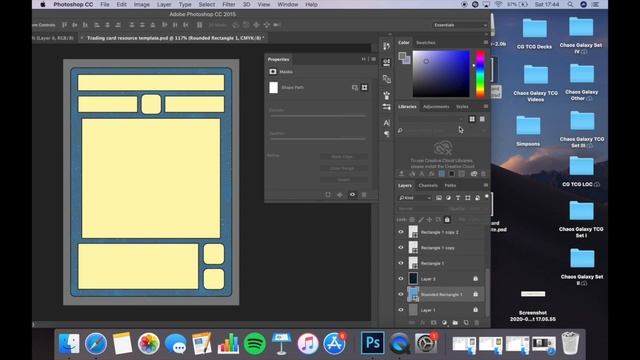Viewport: 640px width, 360px height.
Task: Switch to the Adjustments tab
Action: [436, 107]
